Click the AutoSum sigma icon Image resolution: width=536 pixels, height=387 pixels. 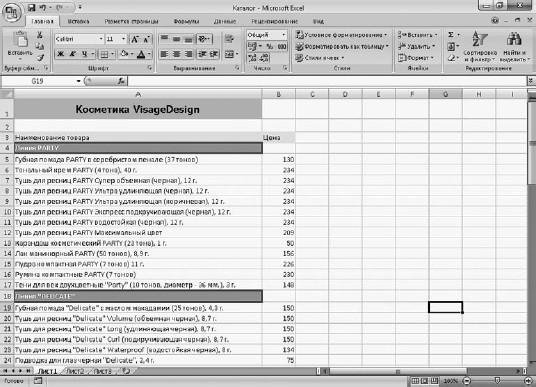[x=451, y=35]
